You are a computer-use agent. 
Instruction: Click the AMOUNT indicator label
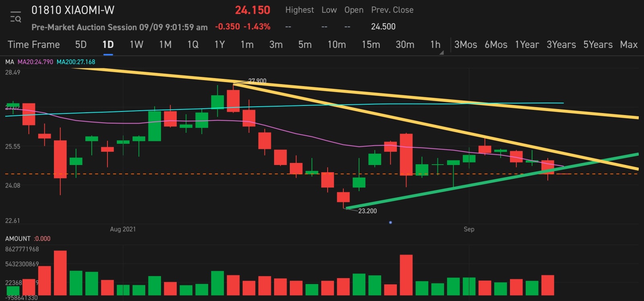click(x=18, y=239)
